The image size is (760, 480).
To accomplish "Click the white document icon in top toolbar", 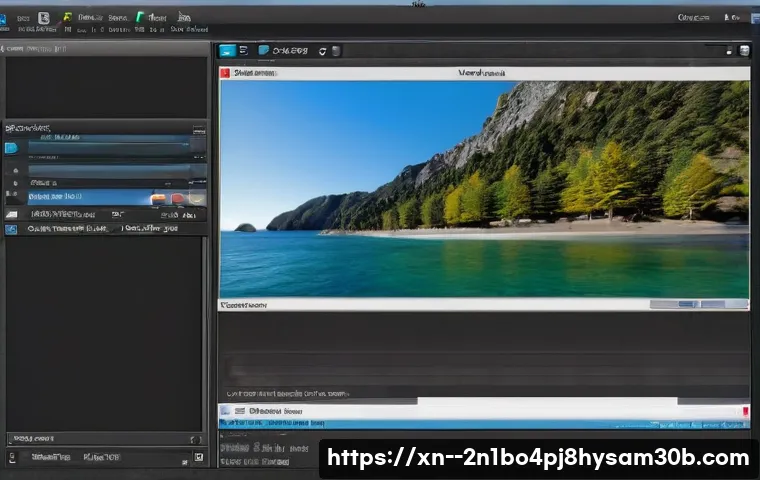I will click(43, 18).
